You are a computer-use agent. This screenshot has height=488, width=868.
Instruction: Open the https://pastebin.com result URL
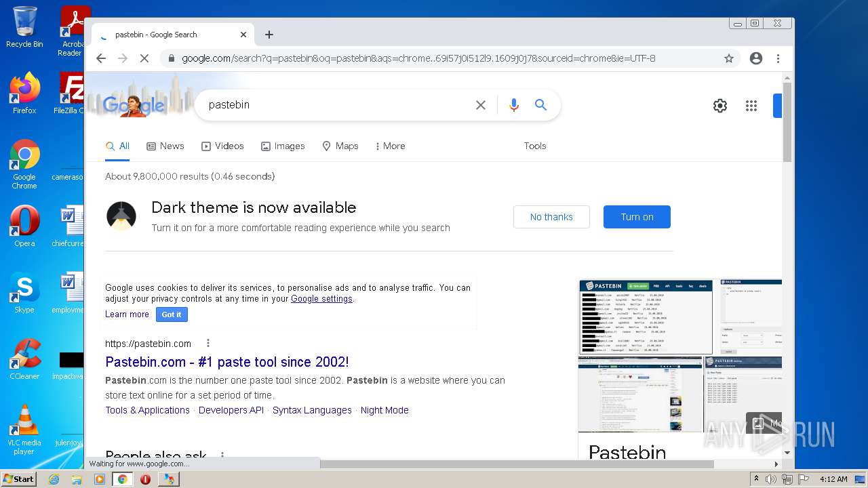click(x=149, y=344)
